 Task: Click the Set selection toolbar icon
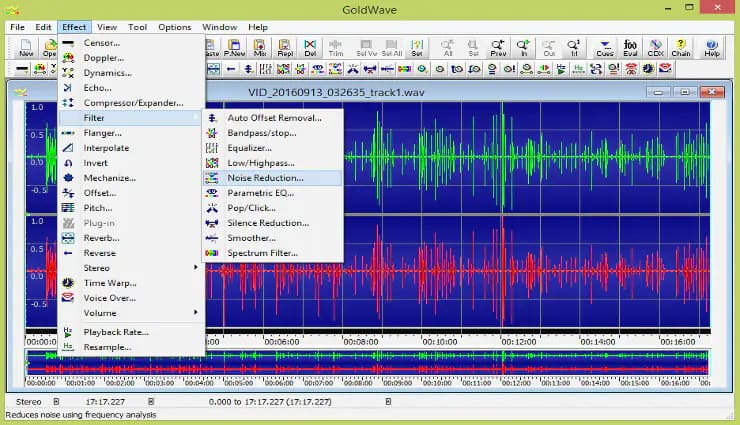(x=417, y=48)
